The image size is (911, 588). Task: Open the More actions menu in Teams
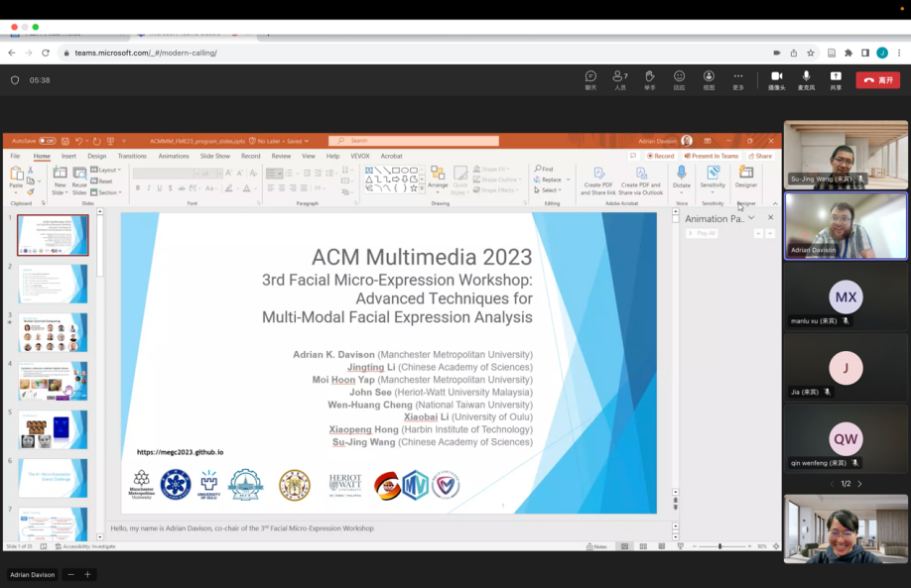738,79
